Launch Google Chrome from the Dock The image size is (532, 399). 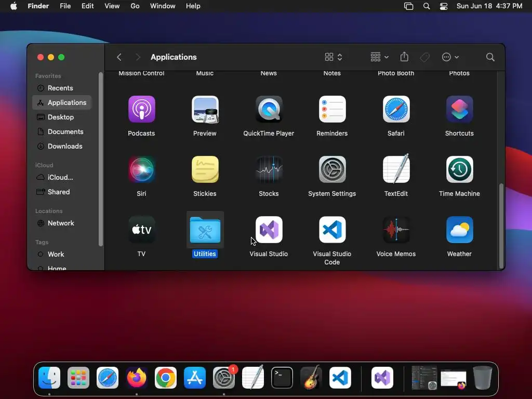(x=166, y=378)
